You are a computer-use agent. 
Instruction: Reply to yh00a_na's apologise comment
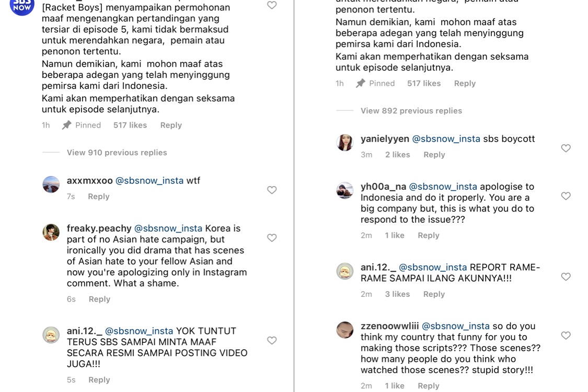pos(428,236)
